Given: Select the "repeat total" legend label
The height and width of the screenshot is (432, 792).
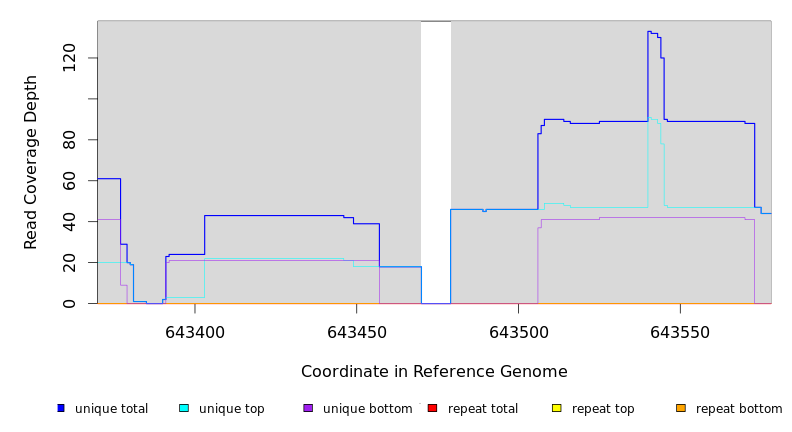Looking at the screenshot, I should [x=483, y=409].
